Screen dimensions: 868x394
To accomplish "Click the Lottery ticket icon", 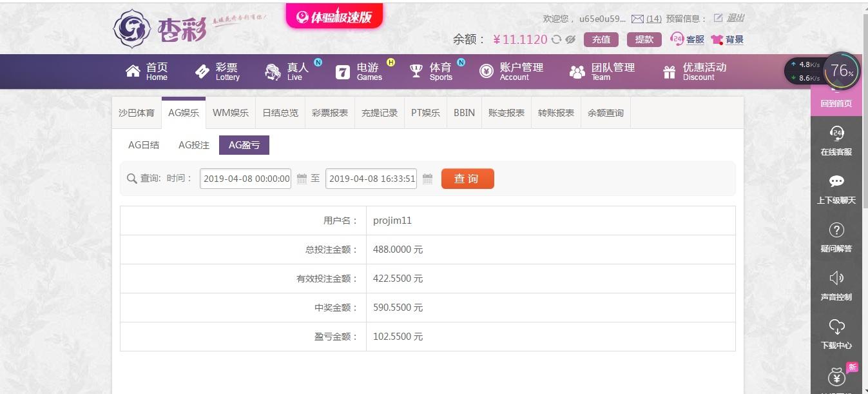I will click(202, 72).
